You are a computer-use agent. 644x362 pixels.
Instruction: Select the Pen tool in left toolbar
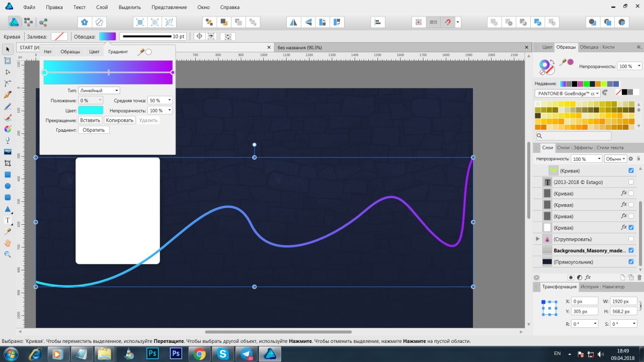8,95
